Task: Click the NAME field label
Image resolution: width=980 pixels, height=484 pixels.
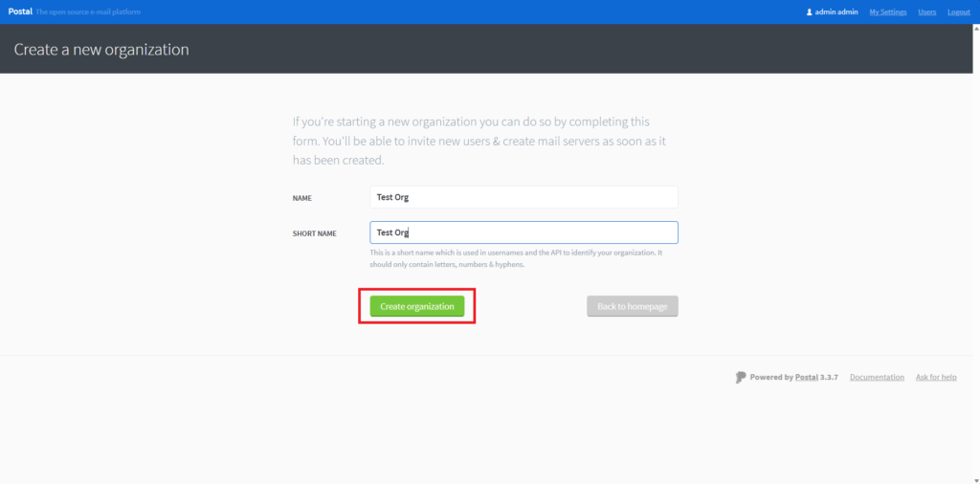Action: [301, 198]
